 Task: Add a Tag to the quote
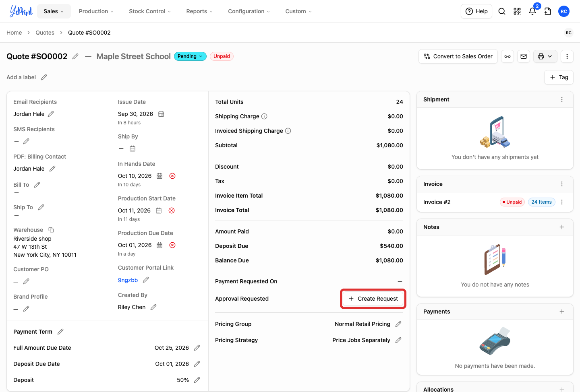point(559,77)
